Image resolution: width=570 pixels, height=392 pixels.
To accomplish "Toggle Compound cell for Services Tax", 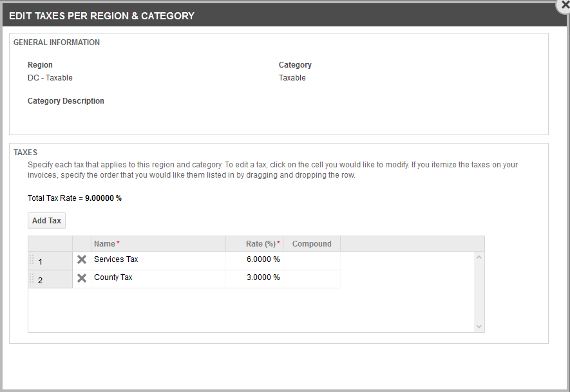I will click(311, 260).
